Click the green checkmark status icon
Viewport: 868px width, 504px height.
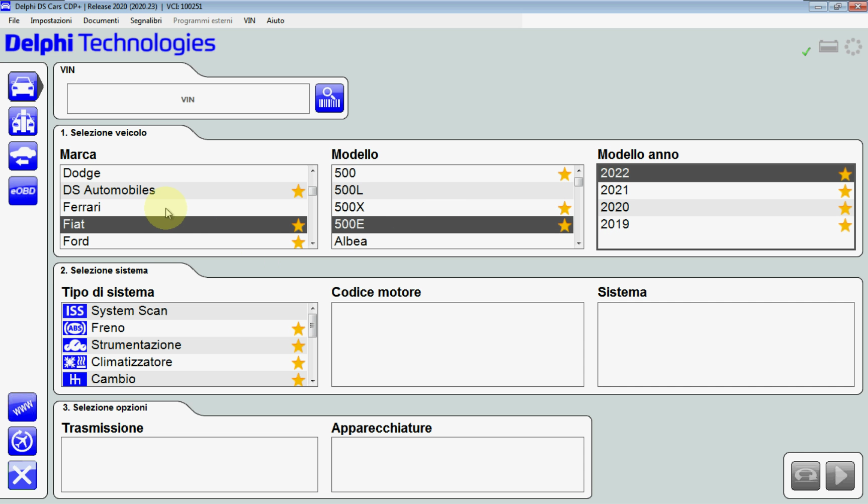(x=806, y=51)
